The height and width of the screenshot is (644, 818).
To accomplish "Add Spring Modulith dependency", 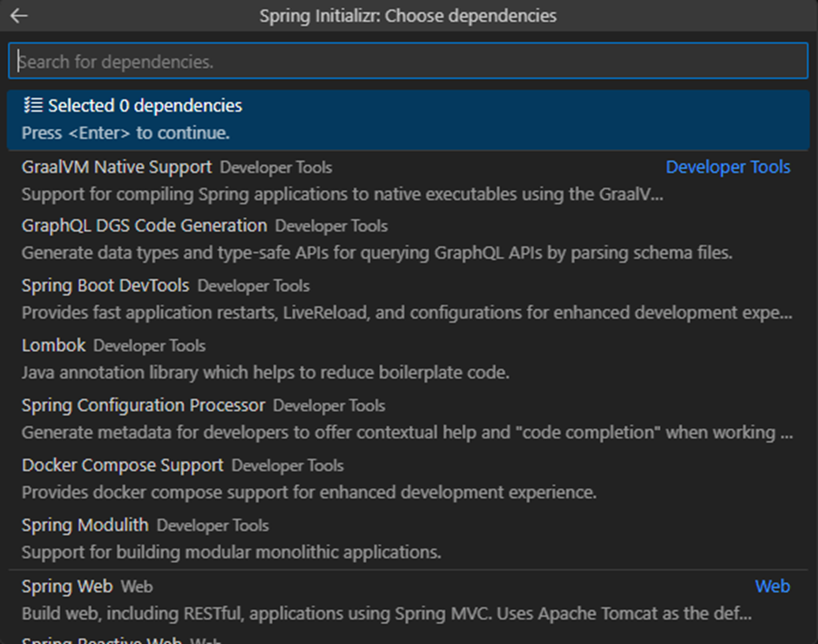I will point(85,525).
